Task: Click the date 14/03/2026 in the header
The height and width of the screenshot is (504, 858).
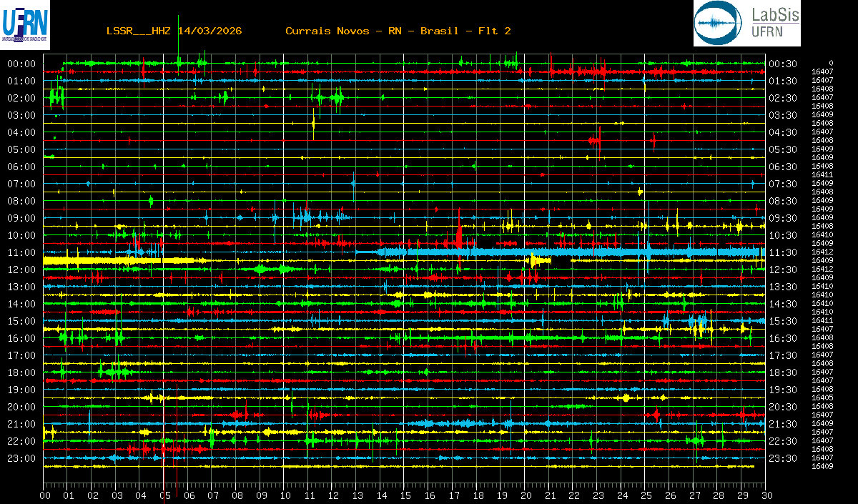Action: [209, 31]
